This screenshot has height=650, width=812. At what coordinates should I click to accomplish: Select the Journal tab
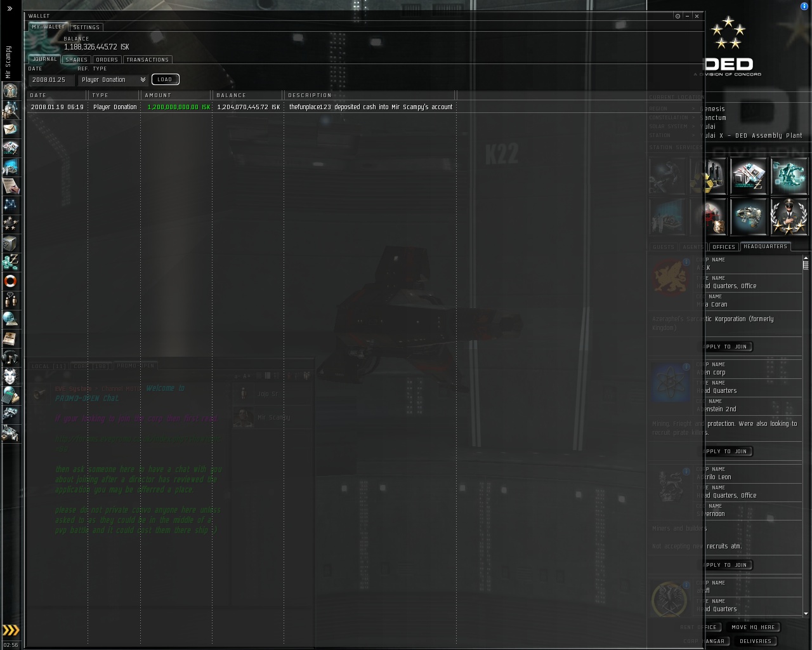44,59
